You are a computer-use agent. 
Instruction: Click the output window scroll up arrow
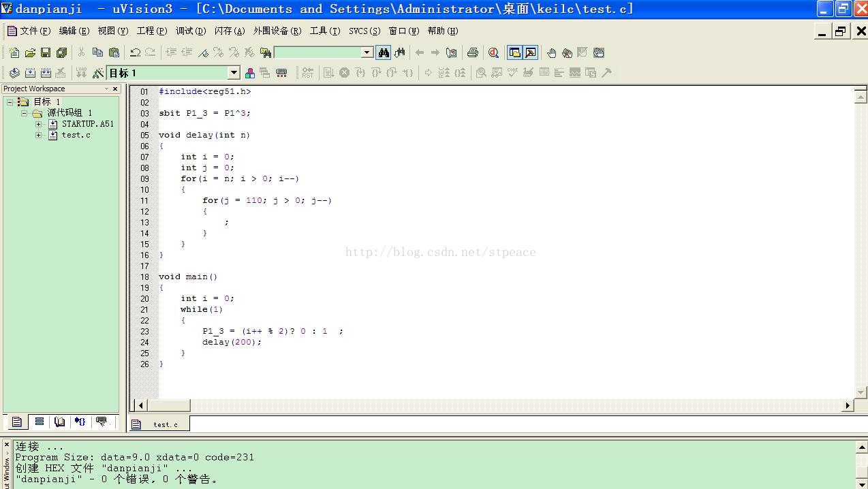[862, 447]
